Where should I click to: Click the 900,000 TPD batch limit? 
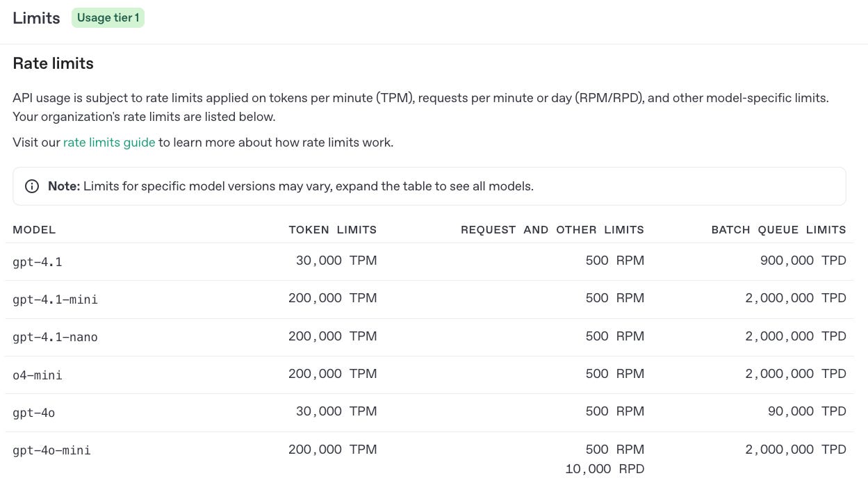(x=803, y=261)
